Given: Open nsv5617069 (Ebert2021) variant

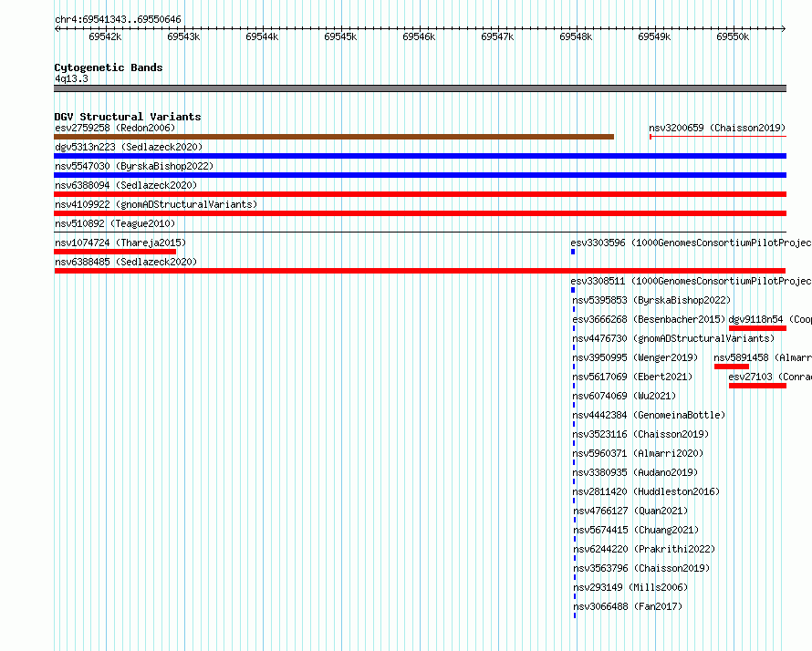Looking at the screenshot, I should pyautogui.click(x=632, y=377).
